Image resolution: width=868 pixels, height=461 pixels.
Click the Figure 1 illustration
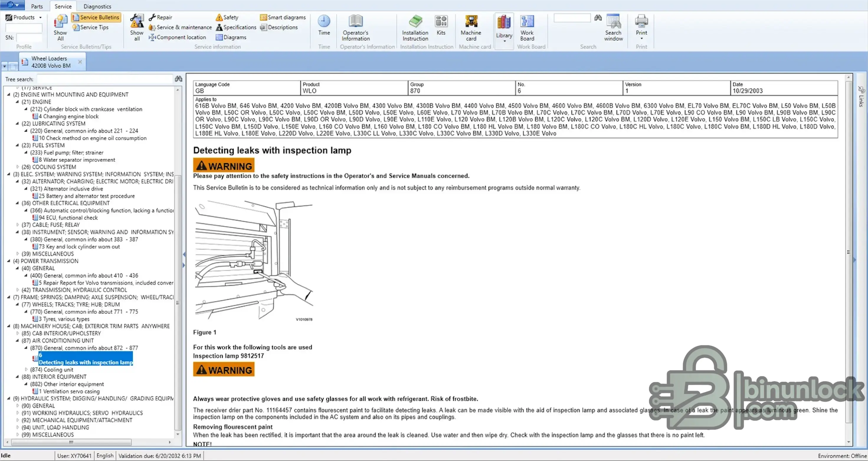(254, 261)
